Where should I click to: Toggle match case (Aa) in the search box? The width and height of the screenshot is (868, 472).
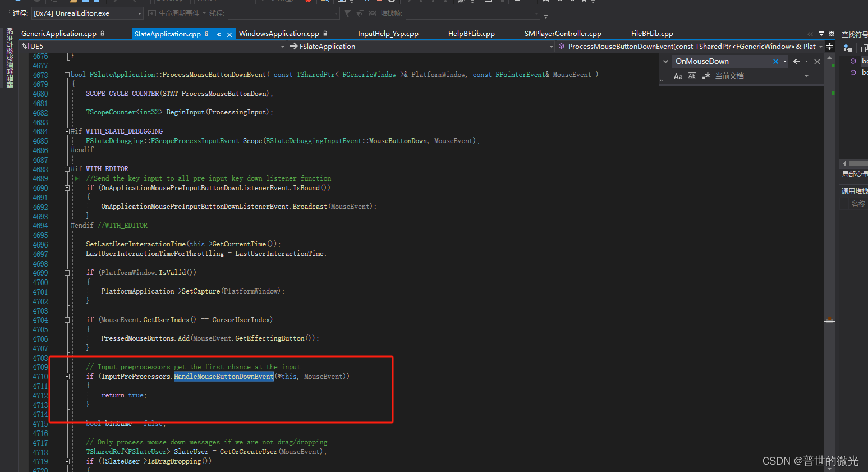pyautogui.click(x=678, y=76)
